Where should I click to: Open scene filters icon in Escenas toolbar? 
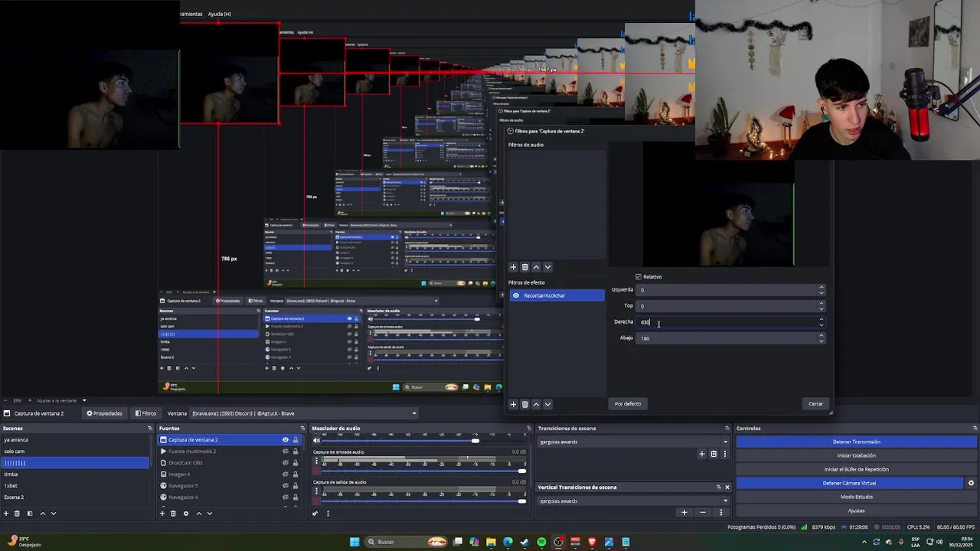(x=30, y=514)
